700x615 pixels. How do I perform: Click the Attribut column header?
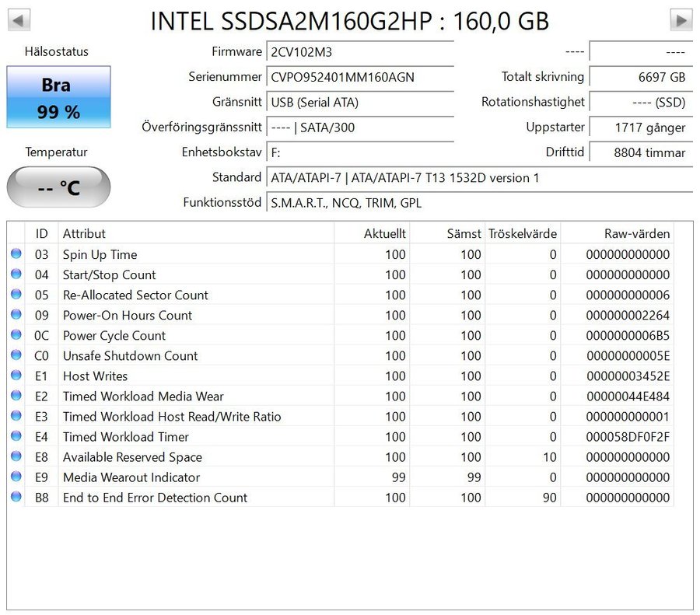click(x=194, y=233)
